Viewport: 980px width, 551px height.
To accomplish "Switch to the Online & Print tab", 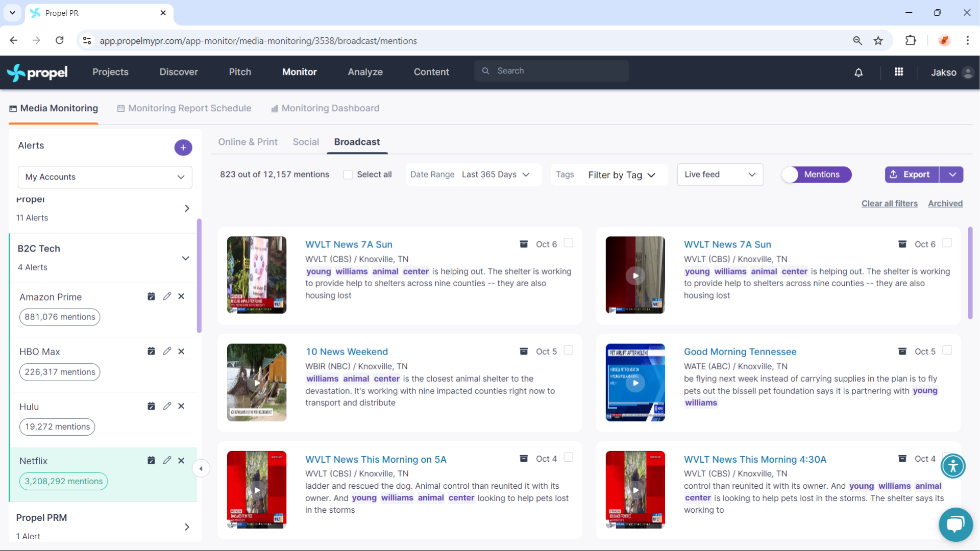I will (248, 142).
